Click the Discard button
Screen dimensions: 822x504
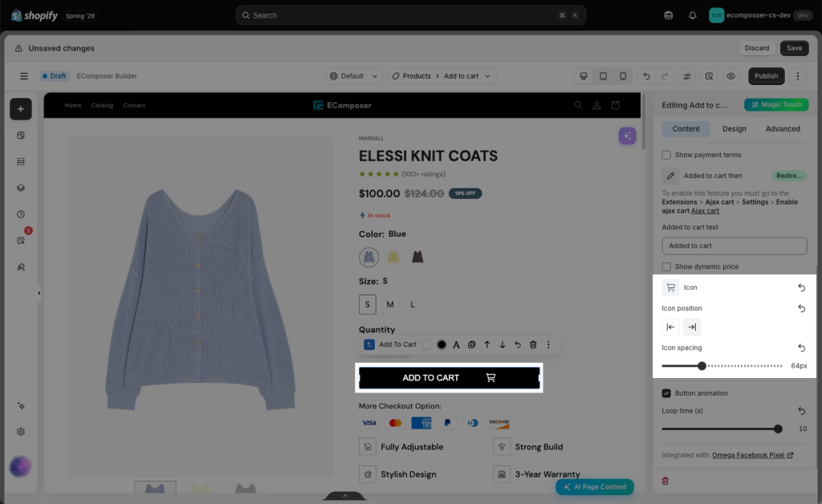(757, 48)
